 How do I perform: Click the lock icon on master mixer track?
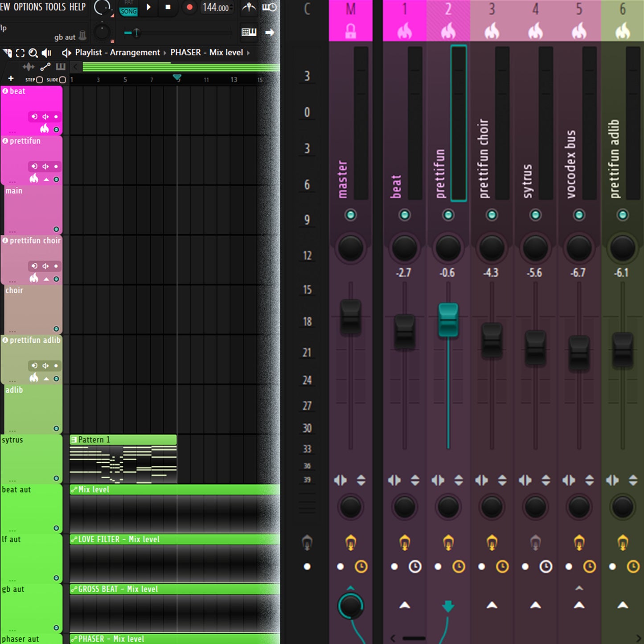click(351, 31)
